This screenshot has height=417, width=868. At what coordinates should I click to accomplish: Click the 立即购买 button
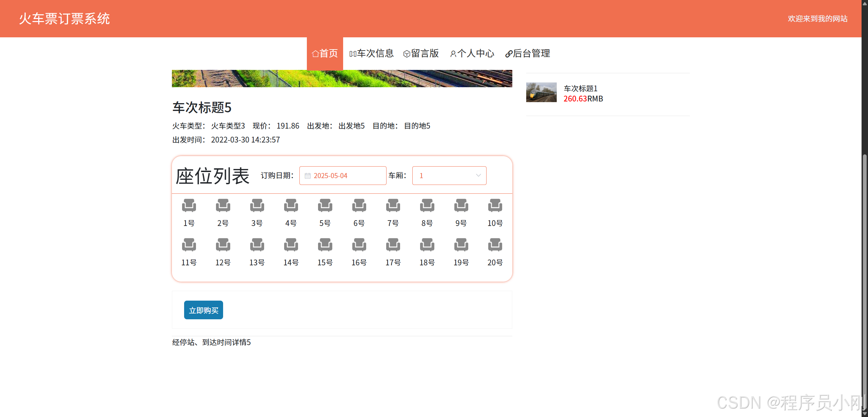pyautogui.click(x=203, y=310)
